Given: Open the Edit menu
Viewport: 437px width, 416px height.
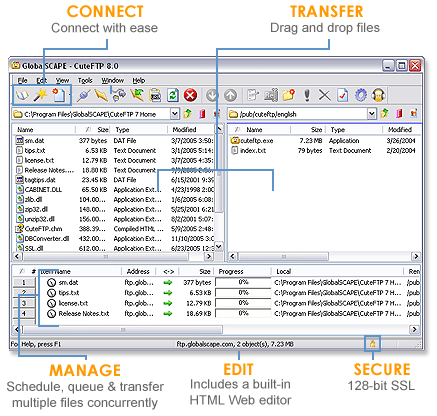Looking at the screenshot, I should pos(42,80).
